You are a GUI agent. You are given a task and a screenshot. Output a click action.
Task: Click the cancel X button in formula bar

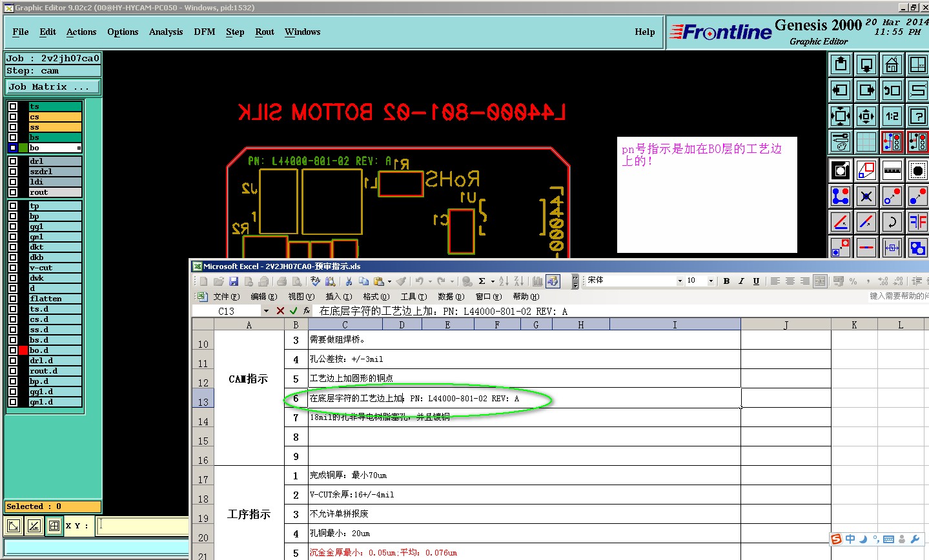(280, 311)
